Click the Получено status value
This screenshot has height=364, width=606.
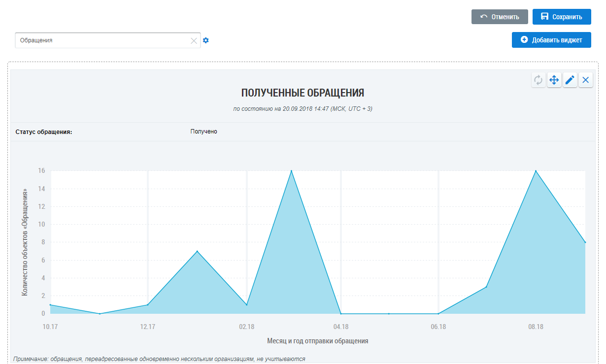click(203, 132)
